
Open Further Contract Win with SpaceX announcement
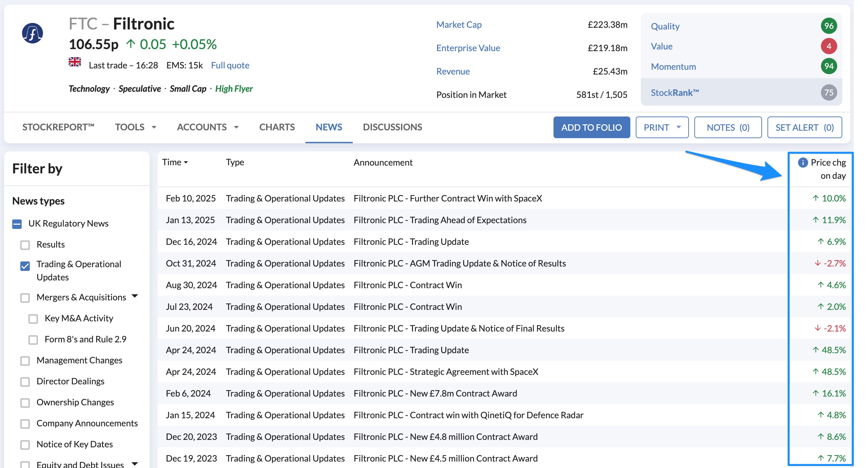coord(448,198)
